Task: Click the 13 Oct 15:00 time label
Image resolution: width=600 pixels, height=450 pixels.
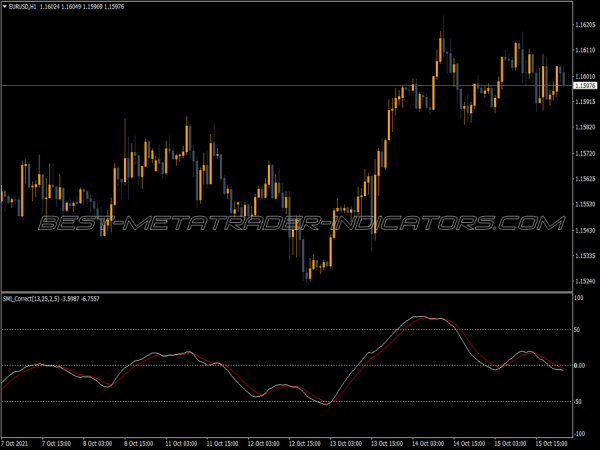Action: pos(387,444)
